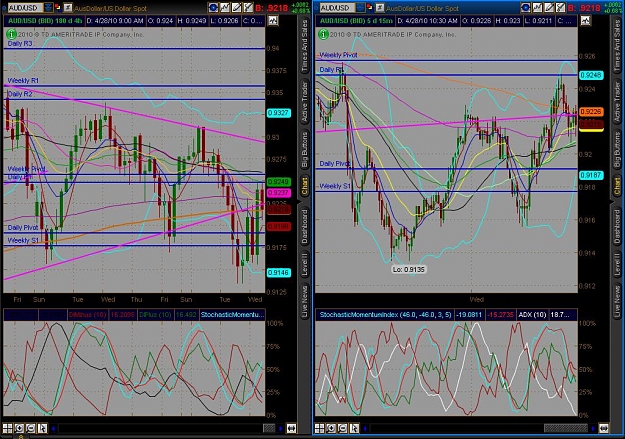The height and width of the screenshot is (439, 625).
Task: Click the 'Daily R3' level label on left chart
Action: coord(20,43)
